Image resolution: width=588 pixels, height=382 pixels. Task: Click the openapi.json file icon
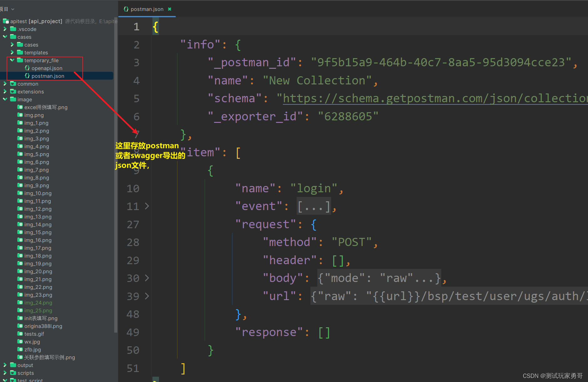coord(27,68)
